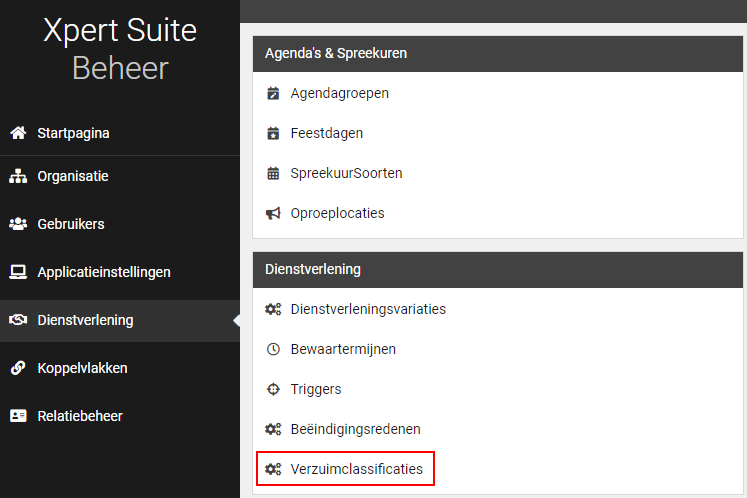Go to Startpagina in the sidebar
The image size is (747, 498).
coord(73,133)
